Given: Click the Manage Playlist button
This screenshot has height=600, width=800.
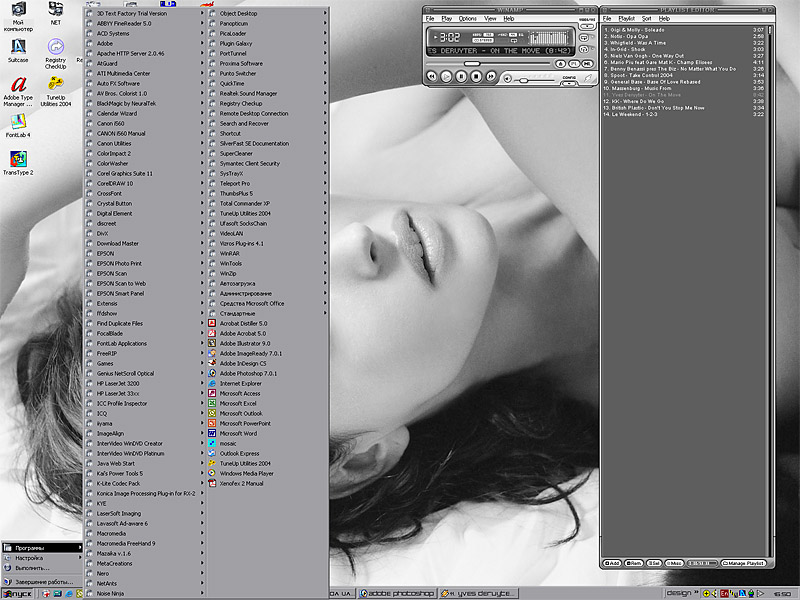Looking at the screenshot, I should (743, 563).
